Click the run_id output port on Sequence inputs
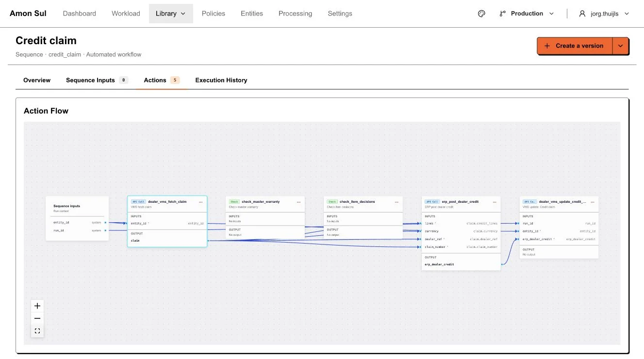This screenshot has height=359, width=644. tap(105, 230)
